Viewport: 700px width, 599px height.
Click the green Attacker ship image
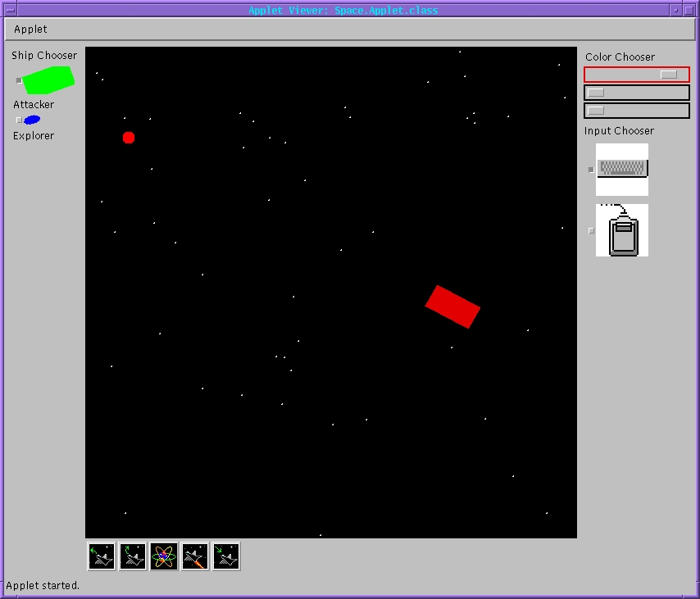tap(48, 80)
